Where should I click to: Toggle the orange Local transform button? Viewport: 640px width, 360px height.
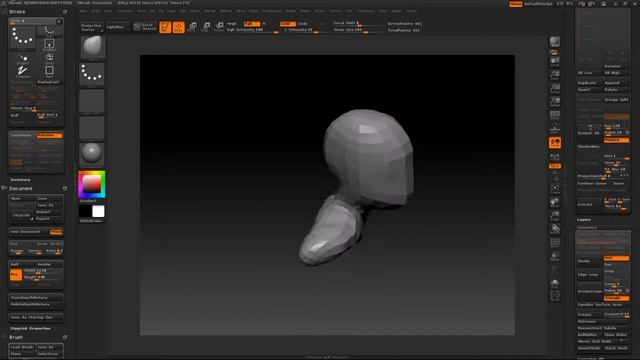coord(555,142)
